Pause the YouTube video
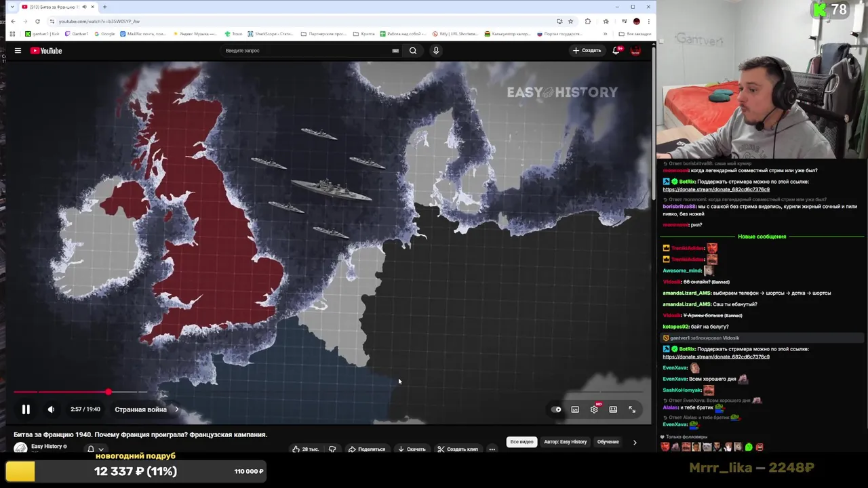The width and height of the screenshot is (868, 488). pyautogui.click(x=26, y=409)
